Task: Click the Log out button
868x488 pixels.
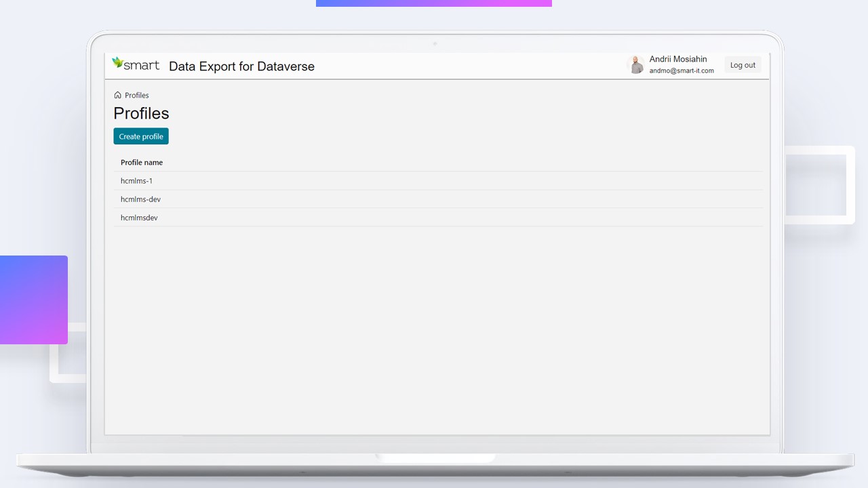Action: click(x=743, y=64)
